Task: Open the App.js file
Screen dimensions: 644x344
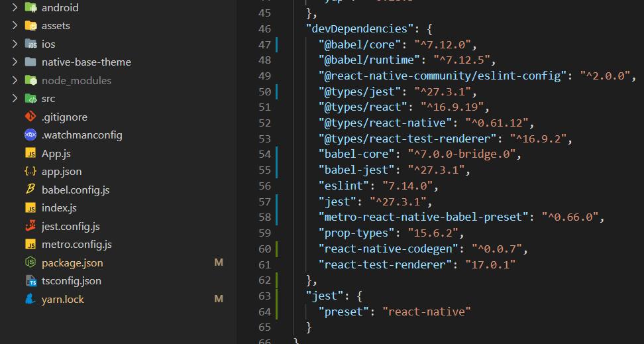Action: 56,154
